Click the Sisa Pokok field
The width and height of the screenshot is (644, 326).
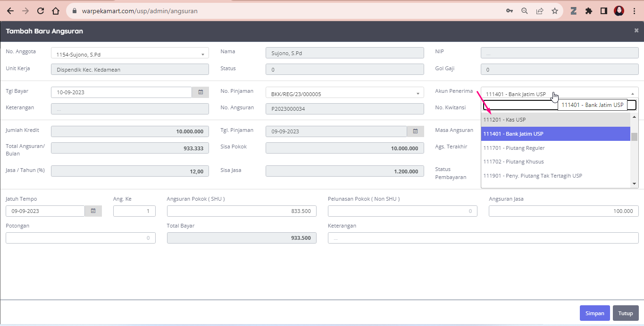(345, 148)
